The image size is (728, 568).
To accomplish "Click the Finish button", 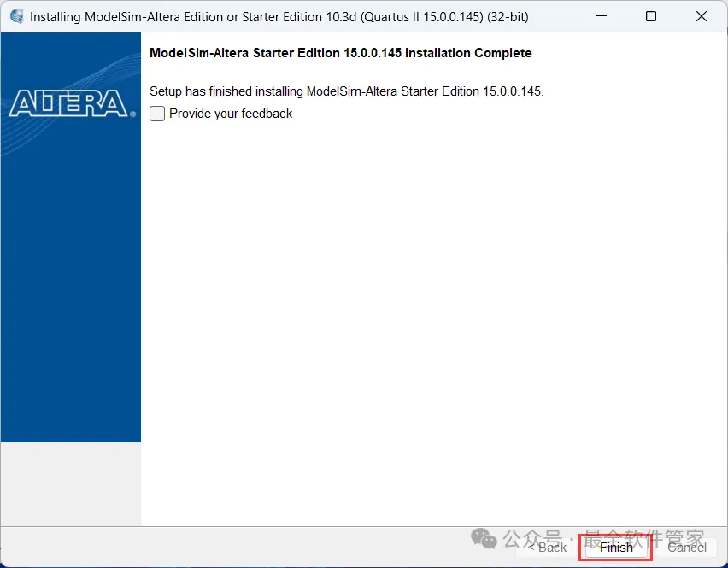I will tap(616, 548).
